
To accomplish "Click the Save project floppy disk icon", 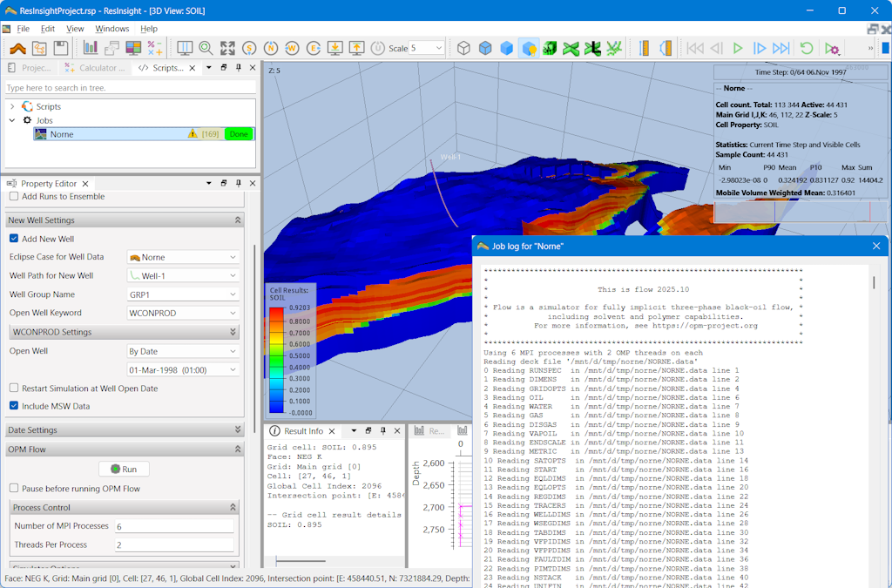I will tap(61, 48).
